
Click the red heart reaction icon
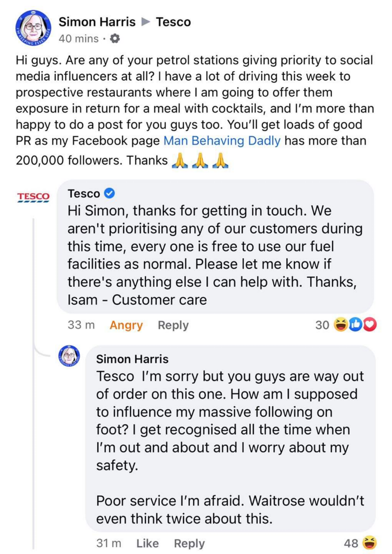(x=370, y=325)
